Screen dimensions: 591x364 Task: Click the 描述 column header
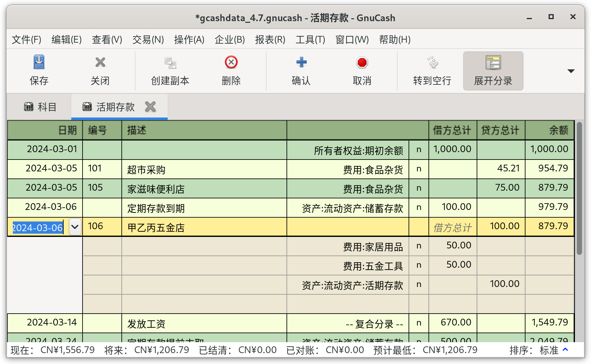(x=204, y=130)
